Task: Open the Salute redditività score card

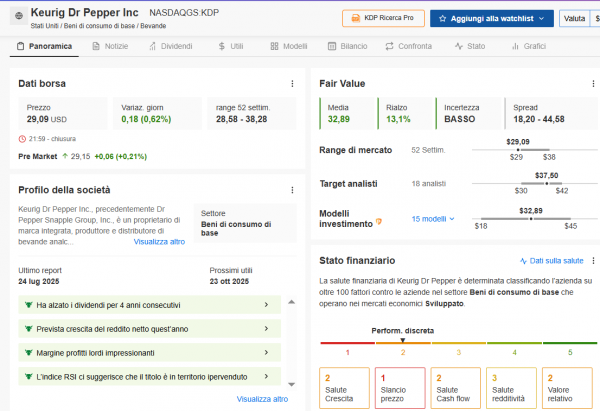Action: point(511,388)
